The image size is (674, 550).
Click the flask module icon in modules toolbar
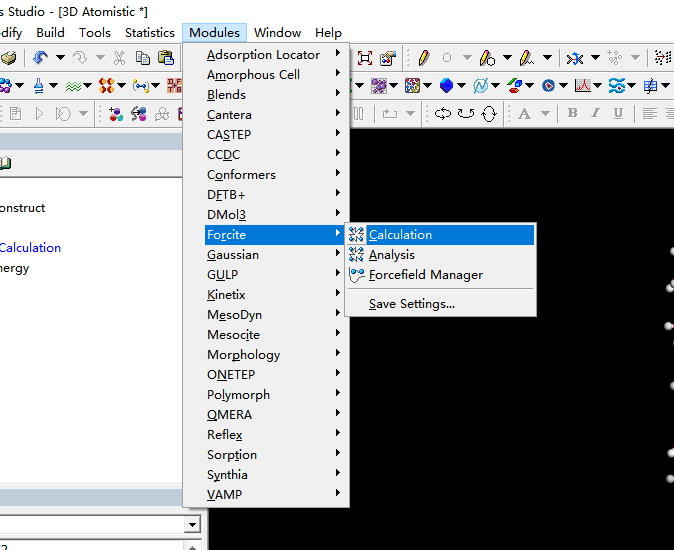[39, 86]
